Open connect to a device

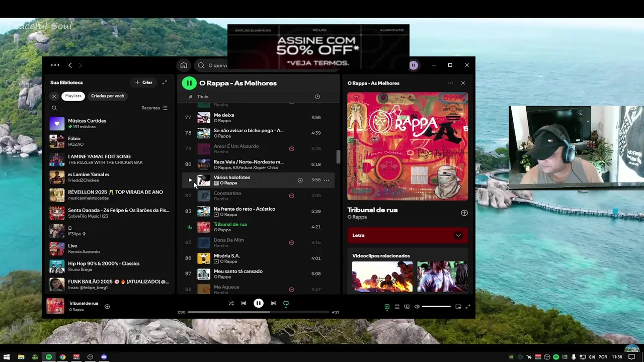coord(407,307)
